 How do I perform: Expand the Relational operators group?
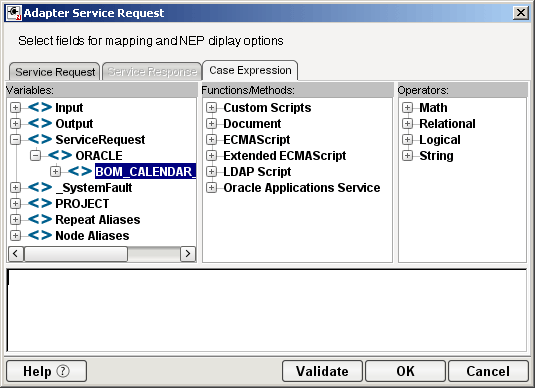click(x=407, y=123)
